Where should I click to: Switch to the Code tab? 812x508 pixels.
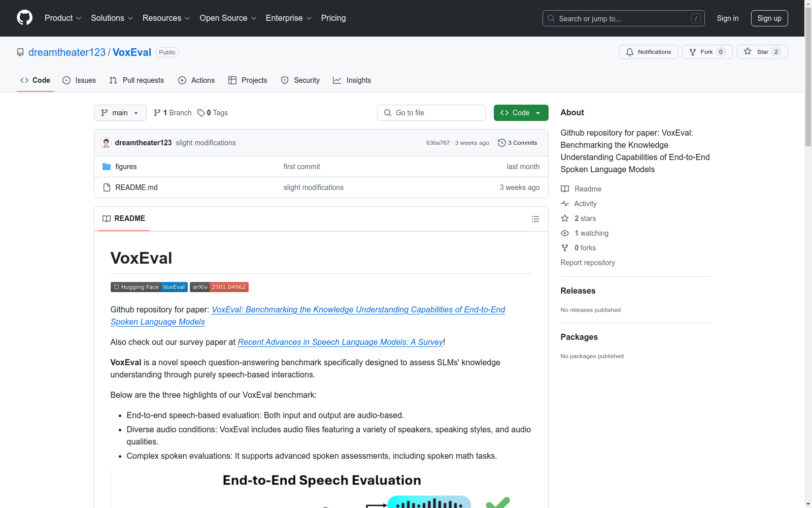coord(36,80)
